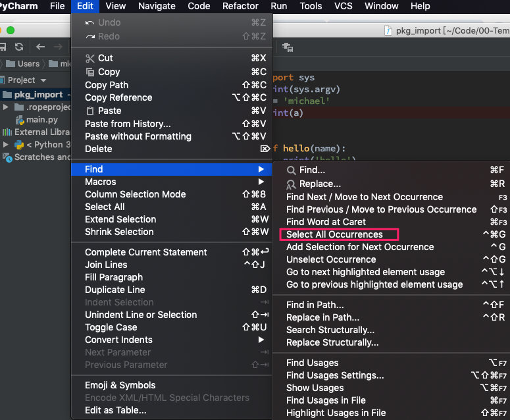Toggle Column Selection Mode

[172, 194]
